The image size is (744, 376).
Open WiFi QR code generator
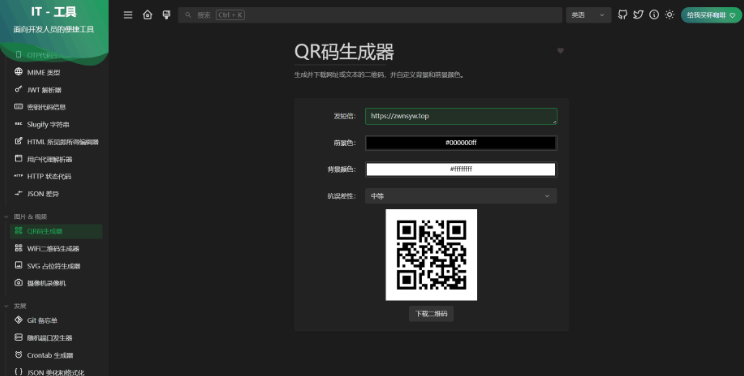click(56, 248)
